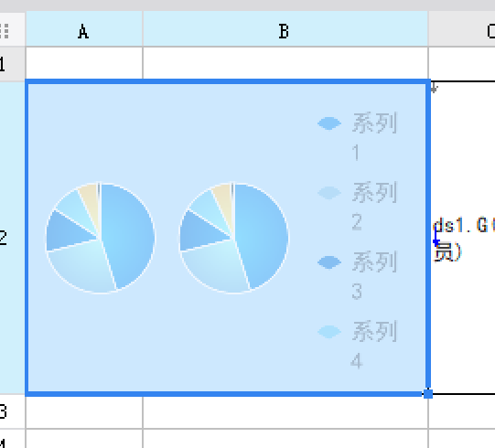The image size is (495, 448).
Task: Click the 系列2 legend marker
Action: tap(329, 192)
